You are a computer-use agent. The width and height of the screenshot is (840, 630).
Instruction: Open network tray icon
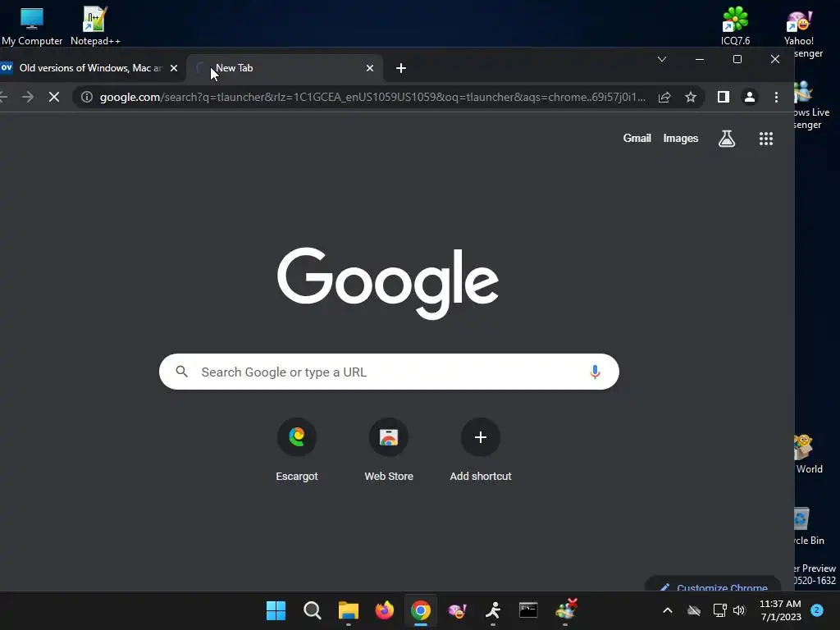pyautogui.click(x=719, y=610)
